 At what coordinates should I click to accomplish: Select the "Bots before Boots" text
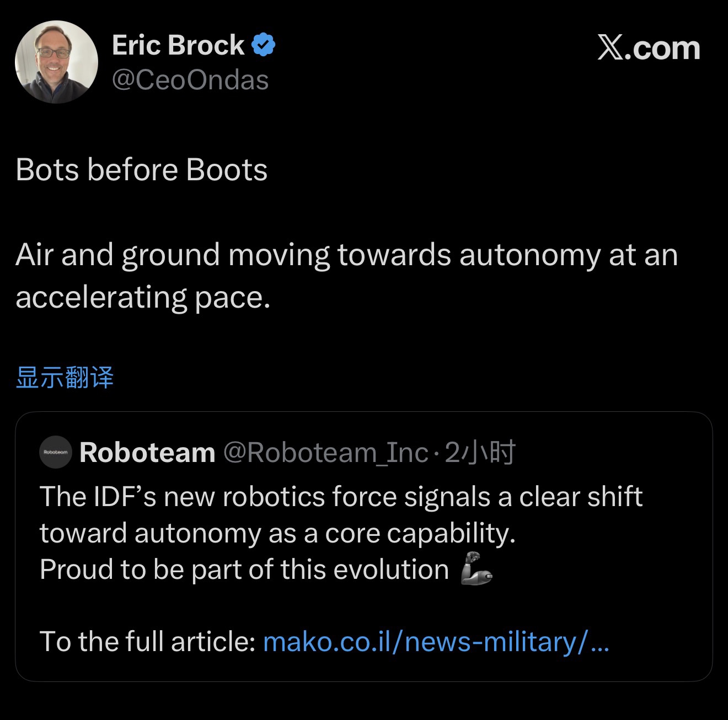(x=142, y=170)
